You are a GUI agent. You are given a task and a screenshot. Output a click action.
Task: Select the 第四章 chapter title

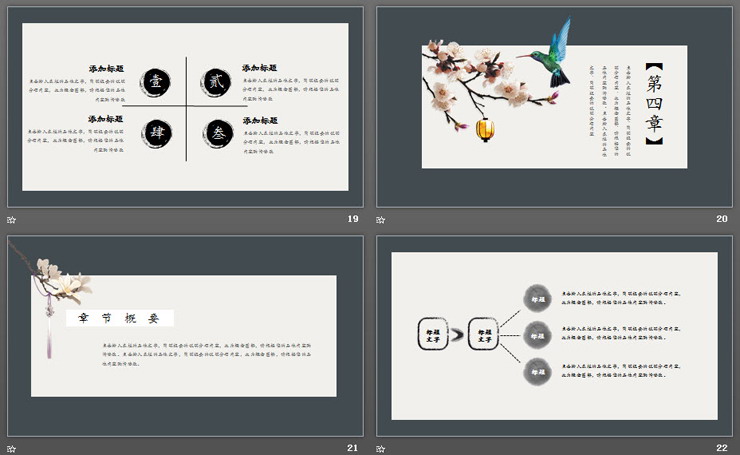654,105
